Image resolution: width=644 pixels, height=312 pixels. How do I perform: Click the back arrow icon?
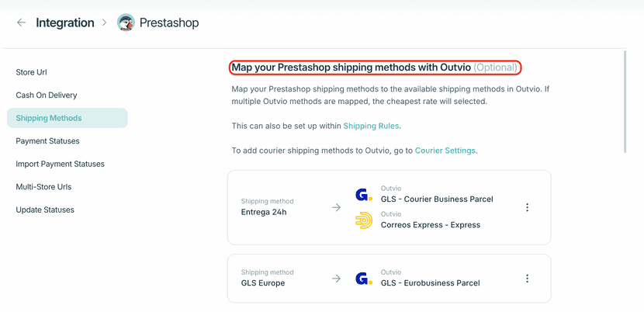21,23
